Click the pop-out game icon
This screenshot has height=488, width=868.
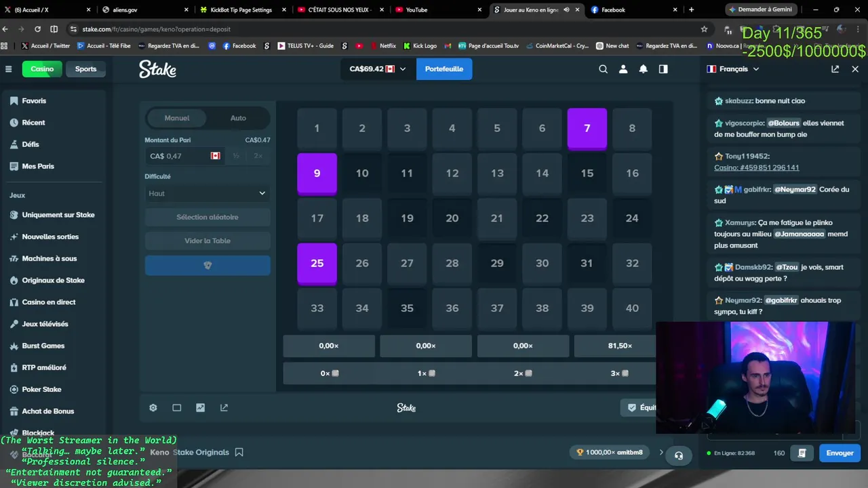click(x=224, y=408)
